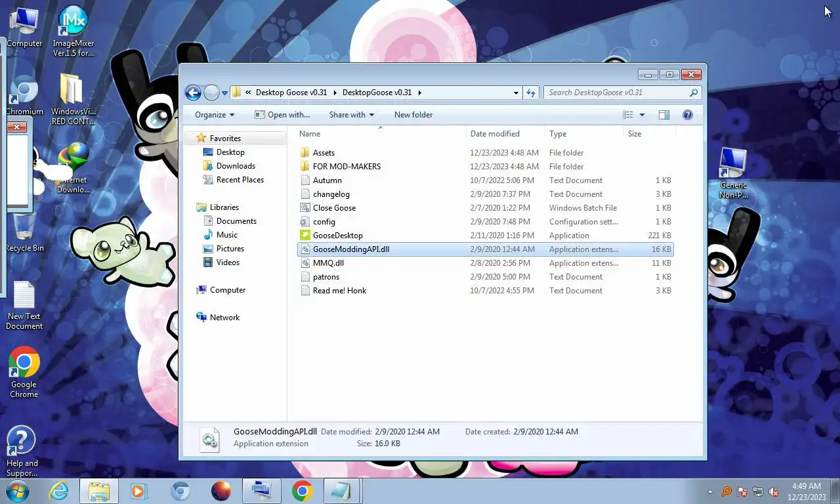The height and width of the screenshot is (504, 840).
Task: Click the muted volume tray icon
Action: 774,492
